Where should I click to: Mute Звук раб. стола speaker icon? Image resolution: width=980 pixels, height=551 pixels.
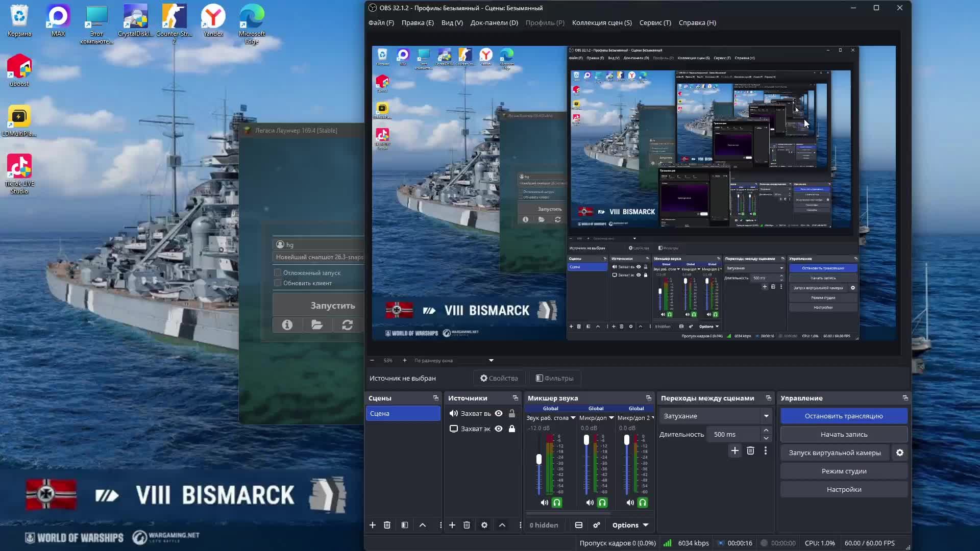[x=545, y=503]
